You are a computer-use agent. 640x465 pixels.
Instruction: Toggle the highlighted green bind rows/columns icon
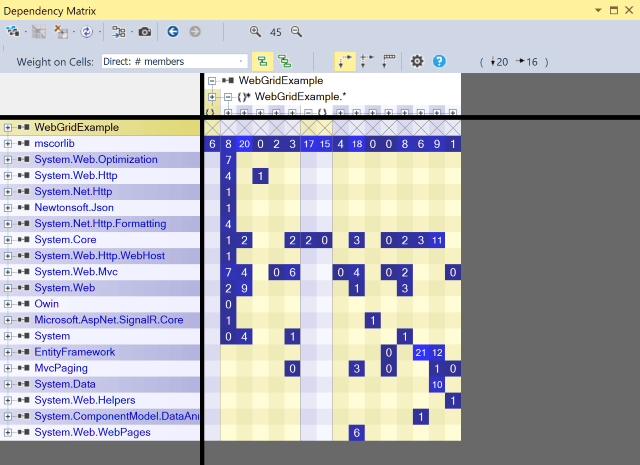(x=262, y=62)
